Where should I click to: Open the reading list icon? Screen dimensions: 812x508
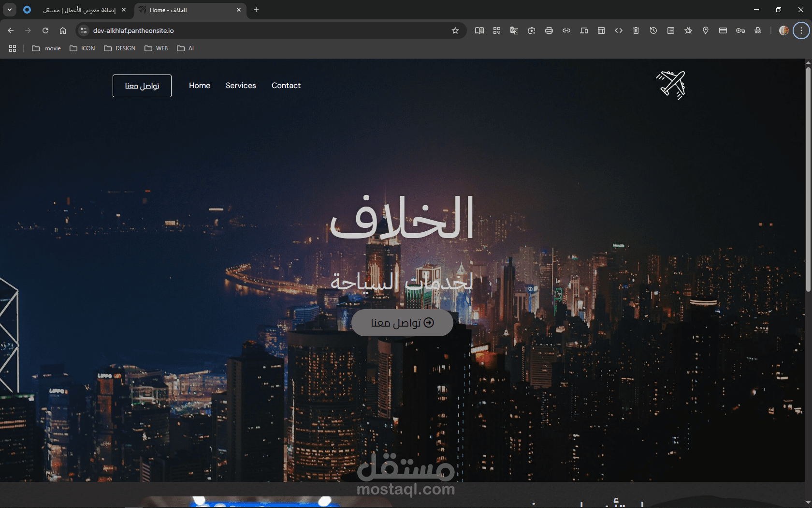pyautogui.click(x=671, y=30)
